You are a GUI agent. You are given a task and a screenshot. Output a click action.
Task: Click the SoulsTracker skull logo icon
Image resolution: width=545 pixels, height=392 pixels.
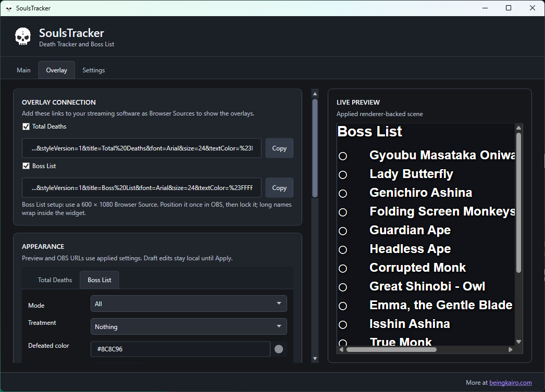(23, 37)
